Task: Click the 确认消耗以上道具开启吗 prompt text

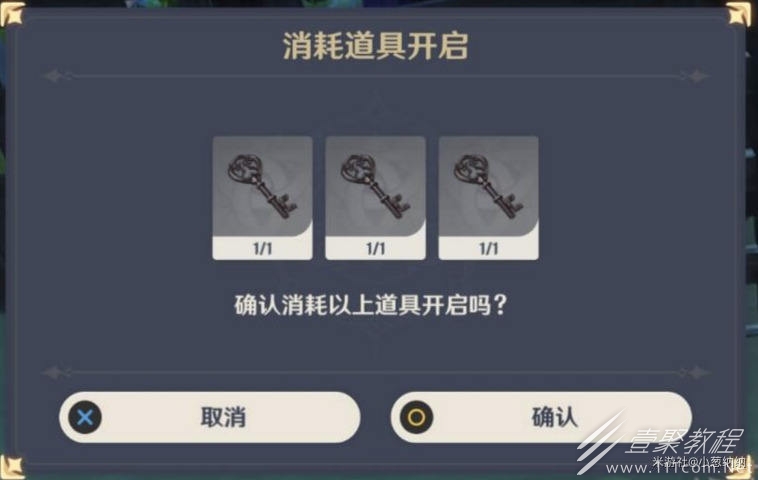Action: [x=371, y=305]
